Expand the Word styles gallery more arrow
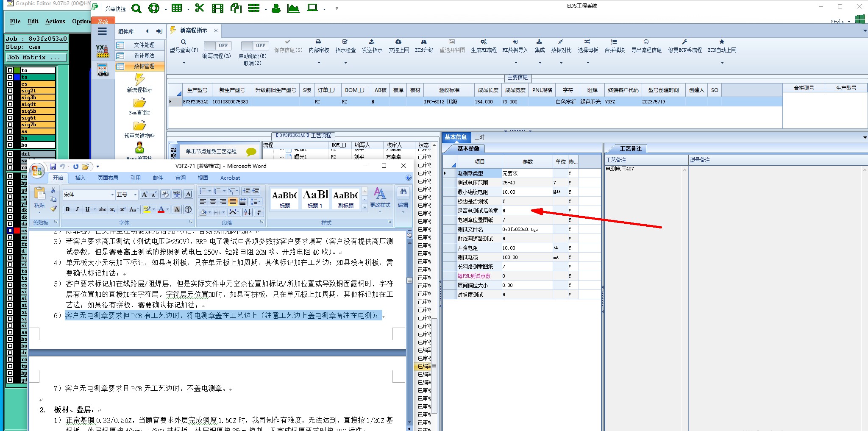This screenshot has height=431, width=868. 364,207
